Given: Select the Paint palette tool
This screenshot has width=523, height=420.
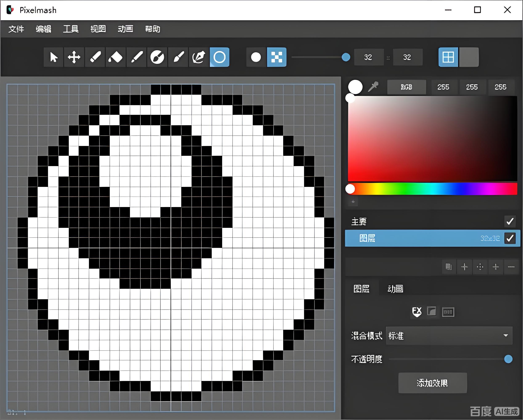Looking at the screenshot, I should 157,58.
